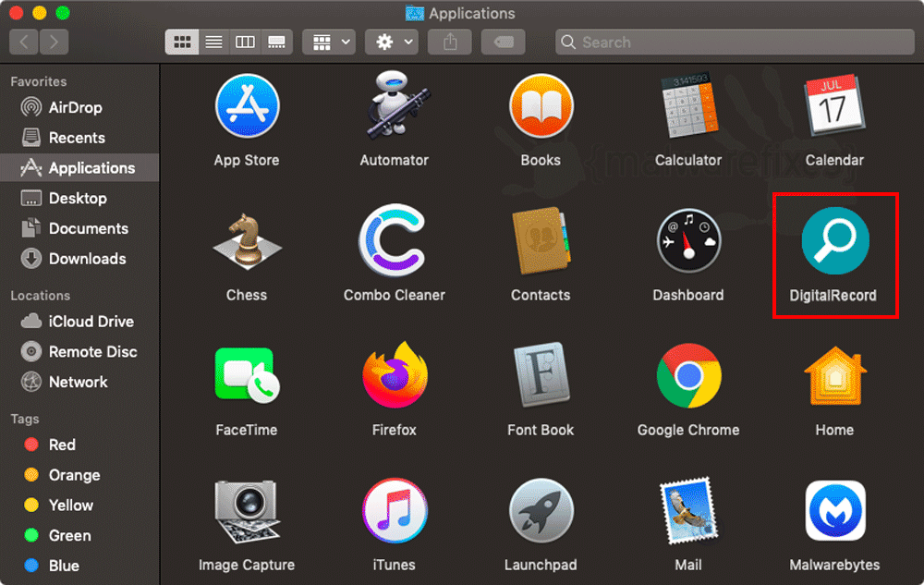Open Recents in the sidebar
Image resolution: width=924 pixels, height=585 pixels.
coord(79,138)
